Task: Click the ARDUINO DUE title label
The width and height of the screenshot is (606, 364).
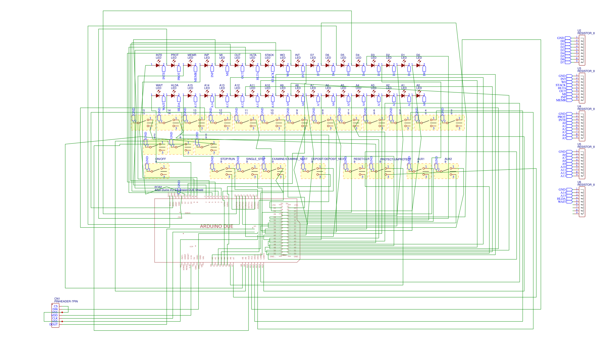Action: pos(217,226)
